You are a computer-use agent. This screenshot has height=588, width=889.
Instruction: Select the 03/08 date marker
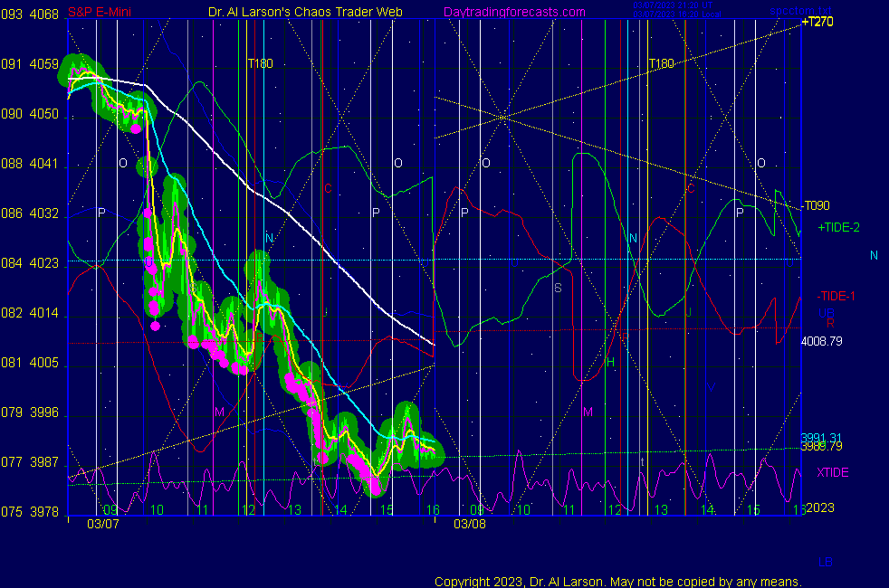coord(470,524)
